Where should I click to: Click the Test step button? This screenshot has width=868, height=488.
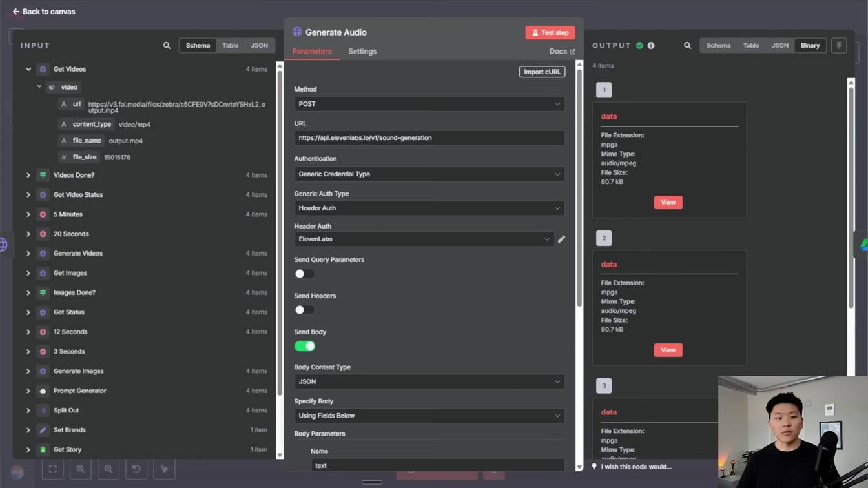coord(550,32)
